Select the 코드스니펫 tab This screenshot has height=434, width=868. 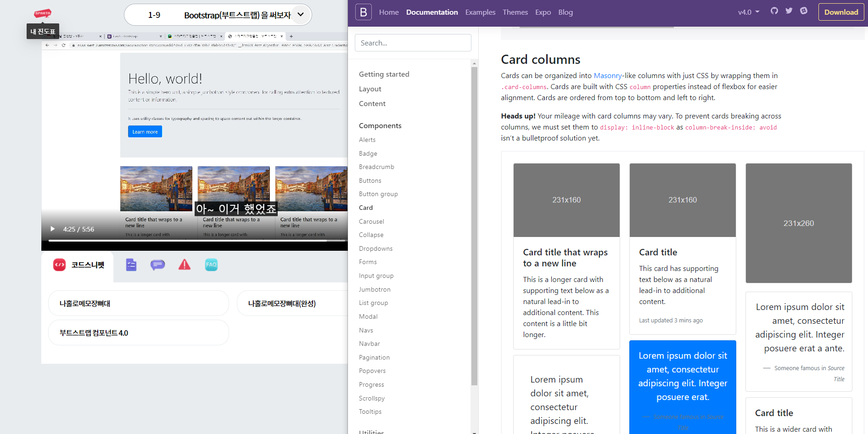(78, 265)
